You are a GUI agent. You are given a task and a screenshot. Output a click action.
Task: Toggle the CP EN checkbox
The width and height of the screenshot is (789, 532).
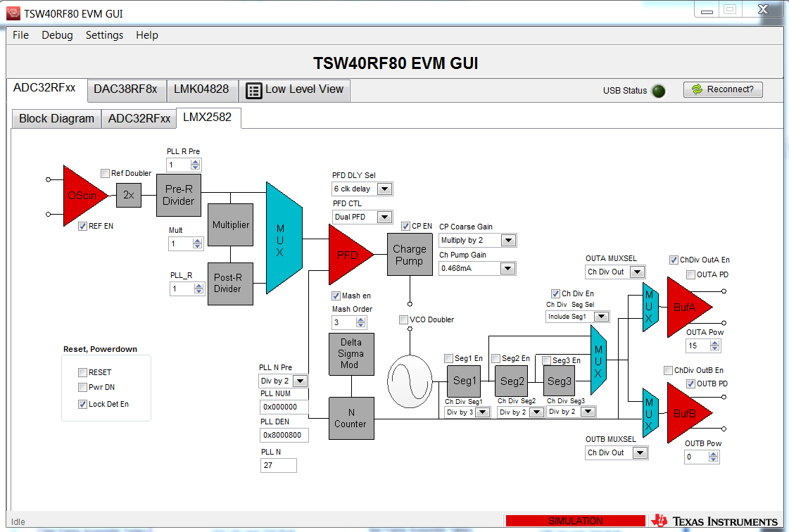tap(405, 226)
